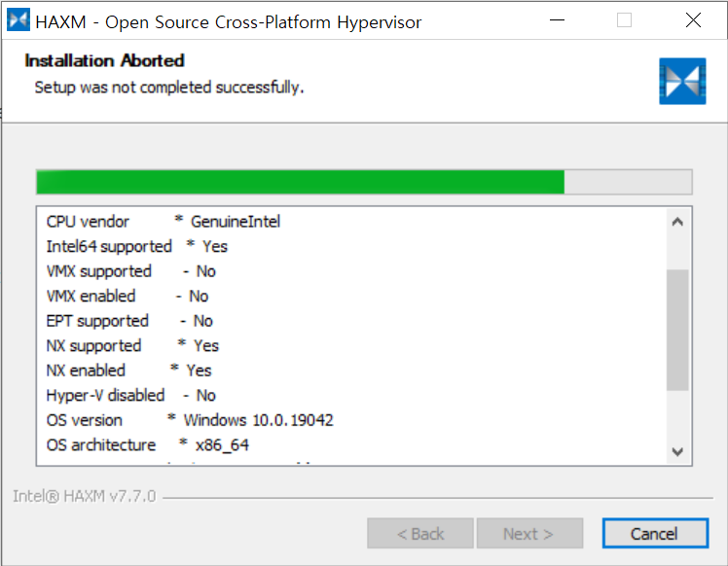This screenshot has height=566, width=728.
Task: Click the blue HAXM logo in the header
Action: [682, 81]
